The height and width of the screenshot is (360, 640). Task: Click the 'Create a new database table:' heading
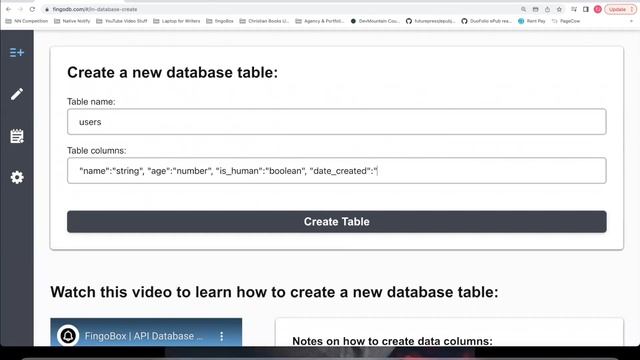tap(172, 73)
